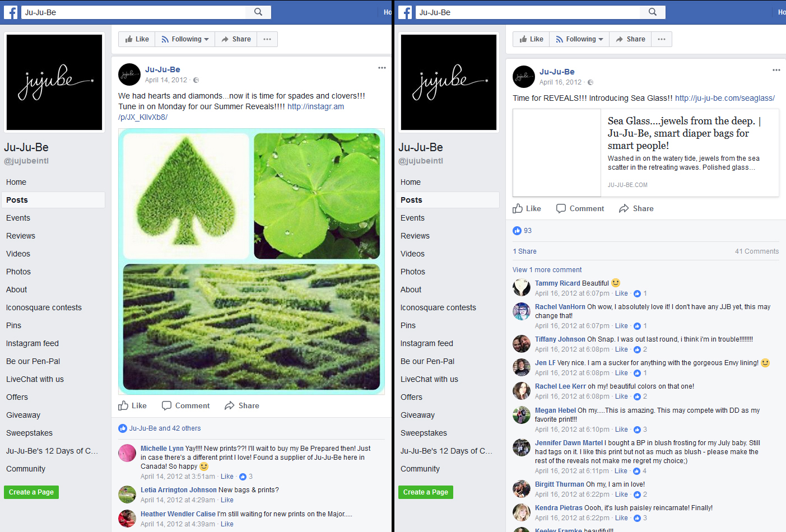This screenshot has width=786, height=532.
Task: Click the Facebook logo in the right window
Action: (x=405, y=12)
